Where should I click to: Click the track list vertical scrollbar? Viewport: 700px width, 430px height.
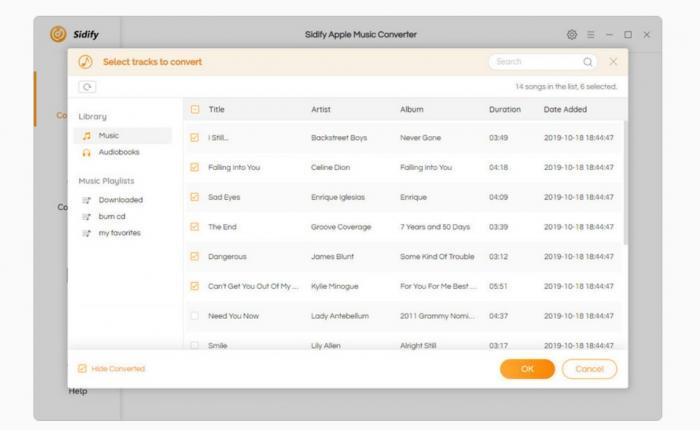click(x=625, y=183)
